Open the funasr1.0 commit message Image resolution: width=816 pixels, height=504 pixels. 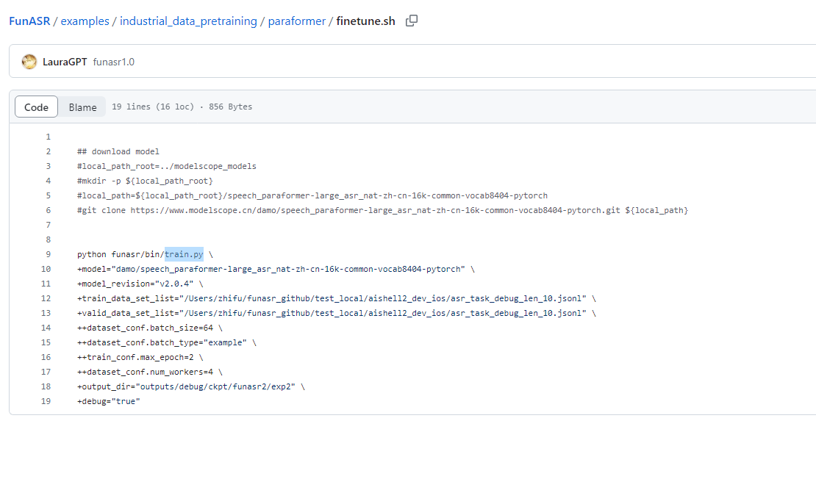[x=113, y=62]
